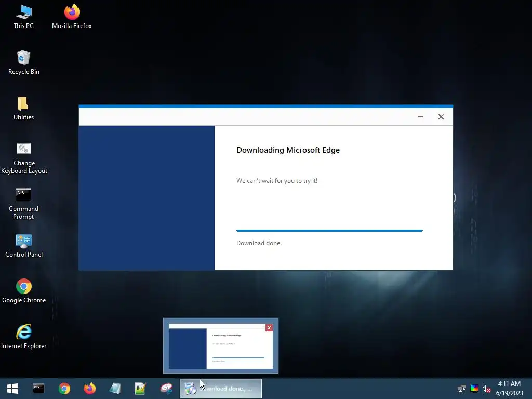Click the blue notebook taskbar icon

pos(115,389)
